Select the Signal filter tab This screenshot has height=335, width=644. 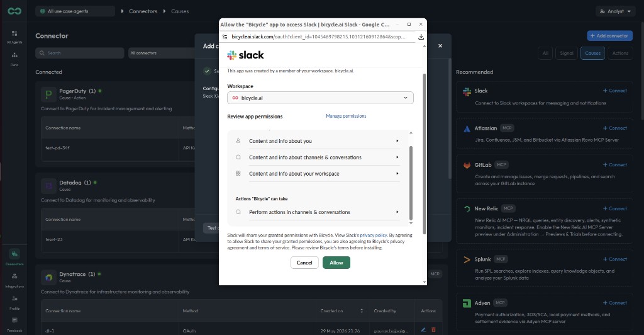pos(567,53)
